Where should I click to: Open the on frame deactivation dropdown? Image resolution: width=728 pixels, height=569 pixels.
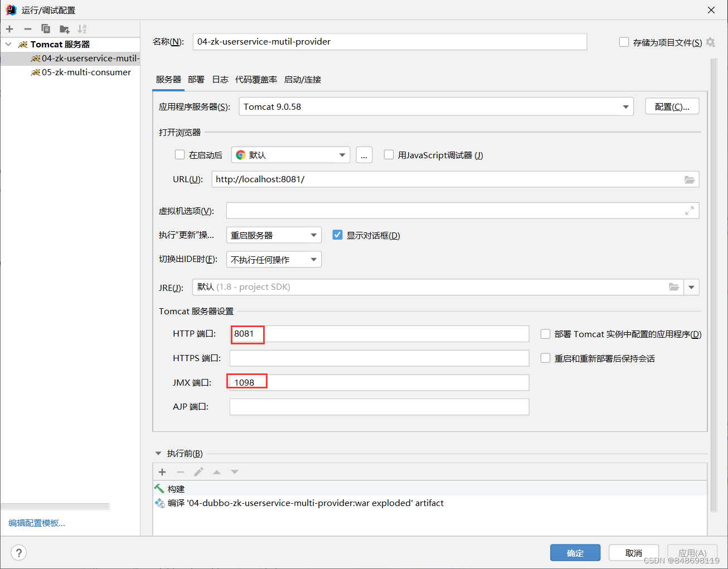tap(274, 260)
